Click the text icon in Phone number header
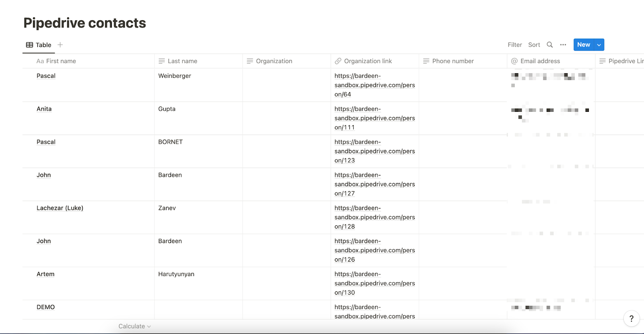 [x=426, y=61]
